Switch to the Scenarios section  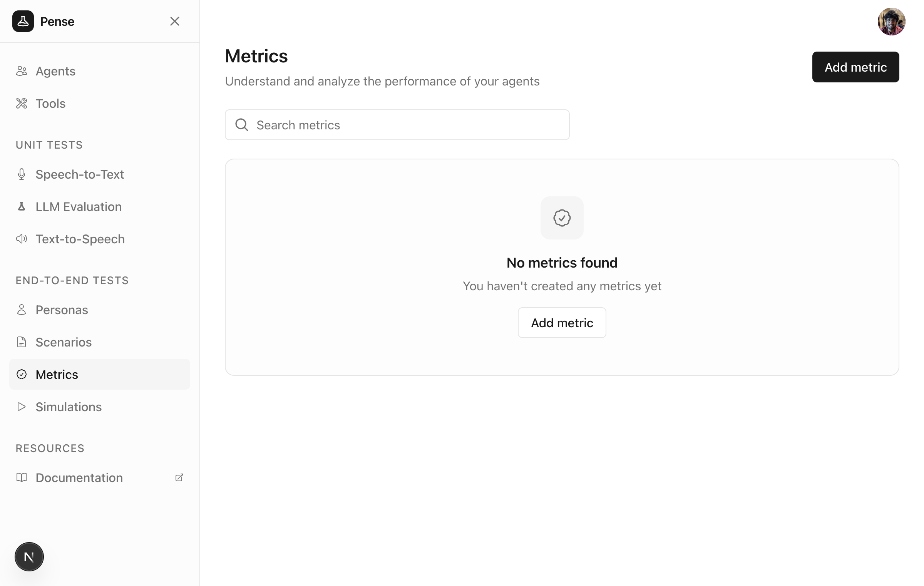click(x=64, y=342)
